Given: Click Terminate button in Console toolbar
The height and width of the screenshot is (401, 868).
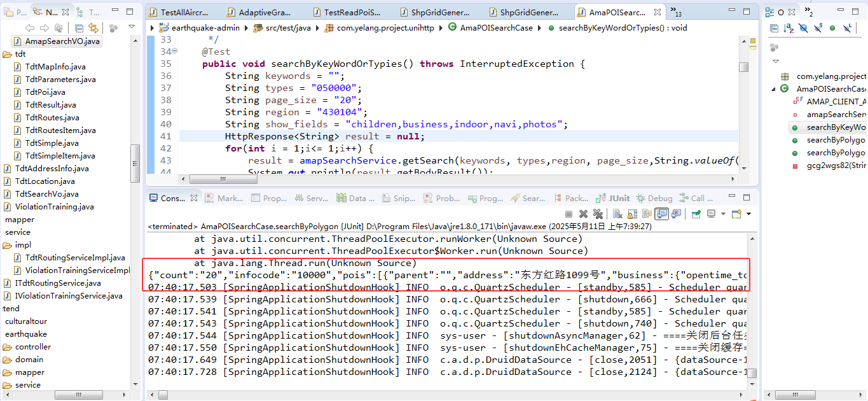Looking at the screenshot, I should (x=568, y=215).
